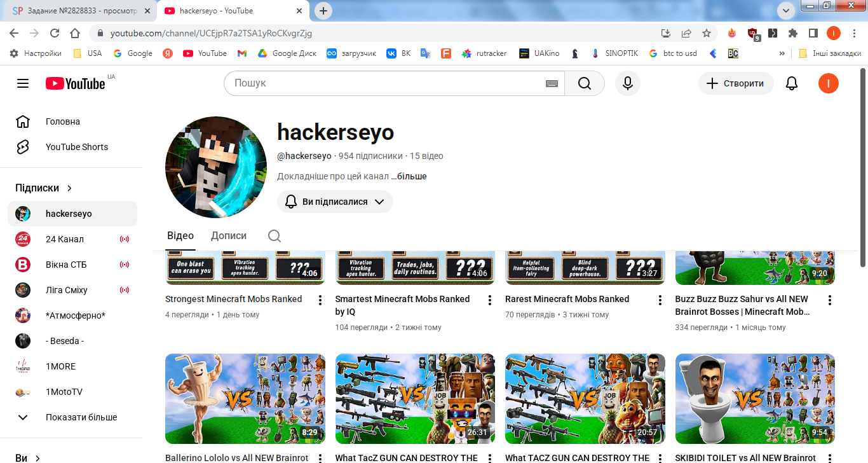
Task: Open notifications bell in header
Action: pyautogui.click(x=792, y=83)
